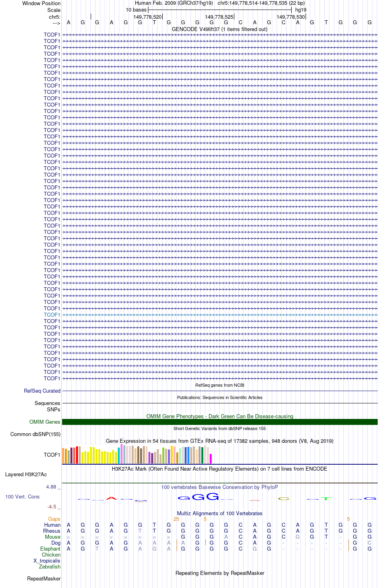Click the 10 bases scale bar text
378x588 pixels.
[136, 10]
